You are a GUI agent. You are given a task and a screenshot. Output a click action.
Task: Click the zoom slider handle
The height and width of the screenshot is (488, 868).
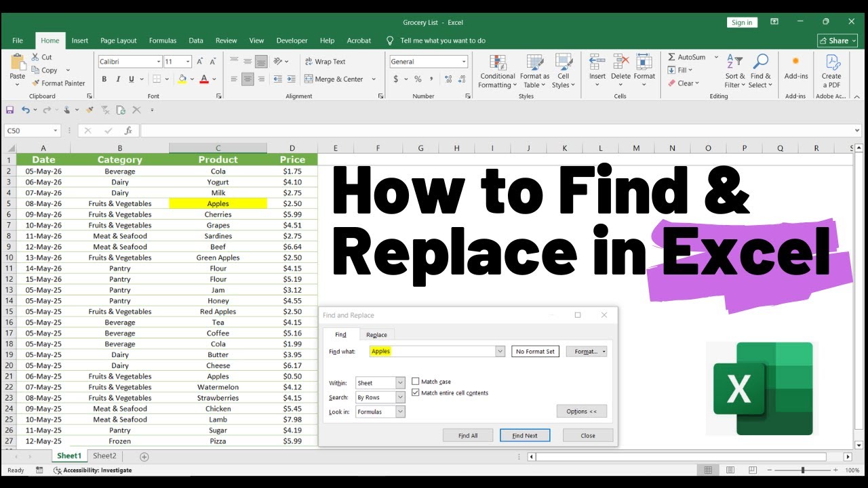802,470
